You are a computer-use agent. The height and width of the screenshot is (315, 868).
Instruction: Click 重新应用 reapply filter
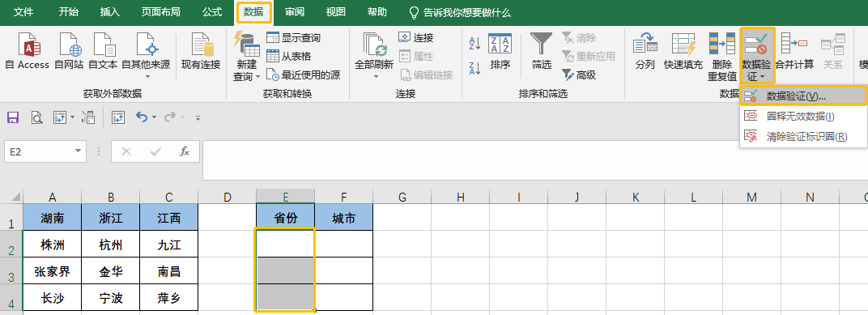(589, 56)
